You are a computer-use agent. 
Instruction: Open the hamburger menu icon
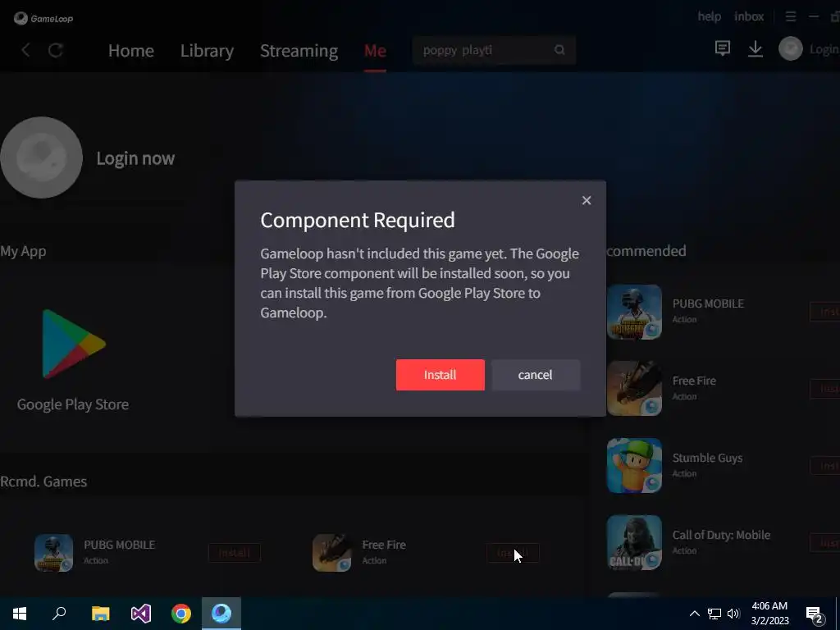coord(790,16)
